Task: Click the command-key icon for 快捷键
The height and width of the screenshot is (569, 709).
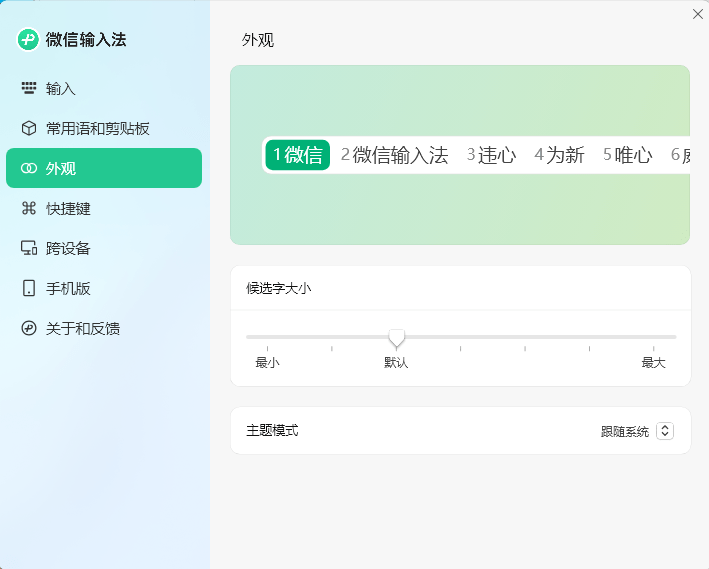Action: coord(29,208)
